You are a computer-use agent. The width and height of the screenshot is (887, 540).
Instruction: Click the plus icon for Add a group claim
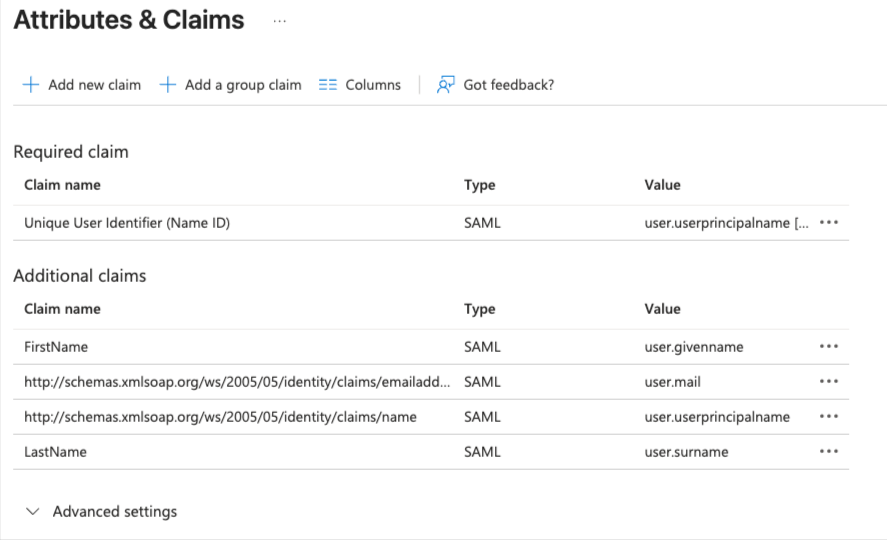(x=168, y=85)
